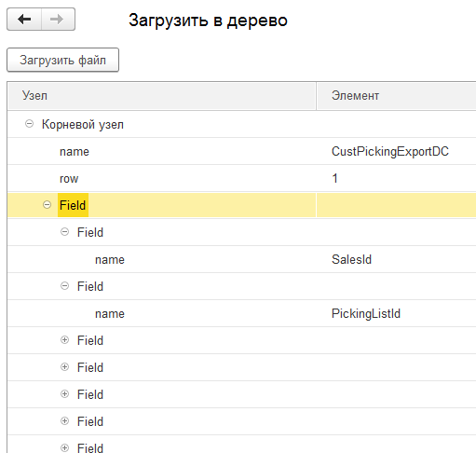Expand the first collapsed Field node
Image resolution: width=476 pixels, height=453 pixels.
point(64,340)
